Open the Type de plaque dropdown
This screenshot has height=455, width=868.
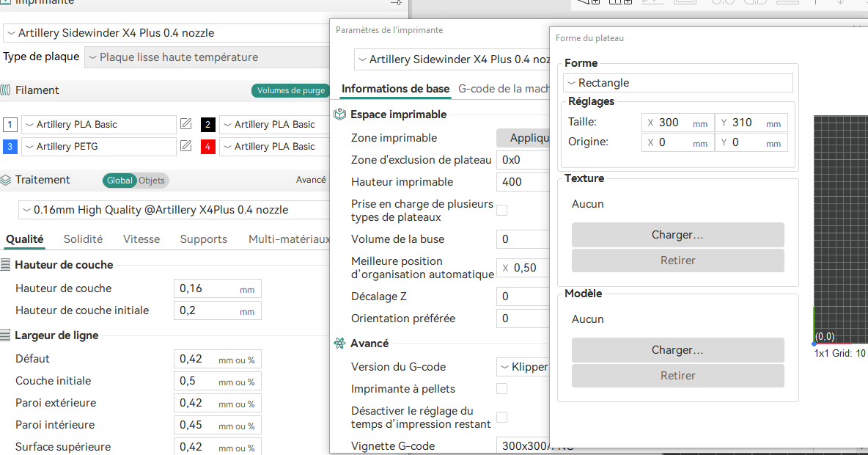(207, 57)
